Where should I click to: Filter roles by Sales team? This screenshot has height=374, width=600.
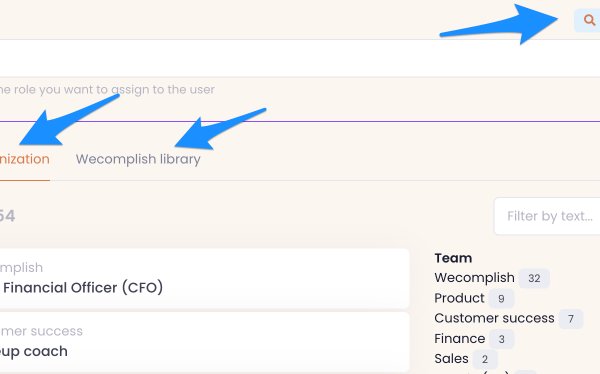pyautogui.click(x=451, y=359)
